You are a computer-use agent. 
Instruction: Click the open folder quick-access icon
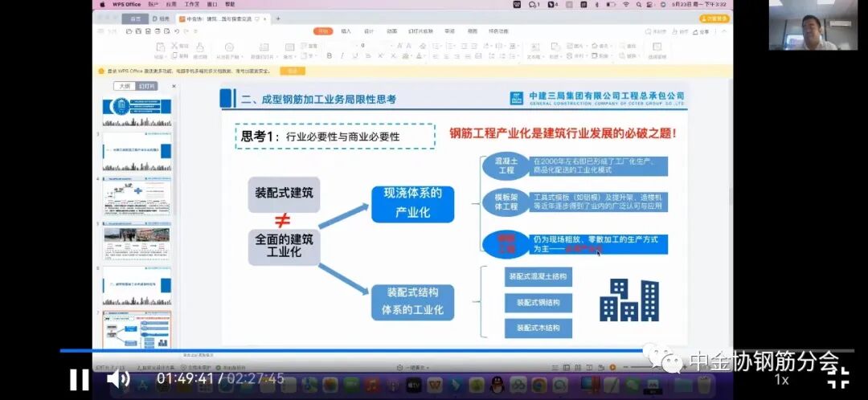(129, 31)
